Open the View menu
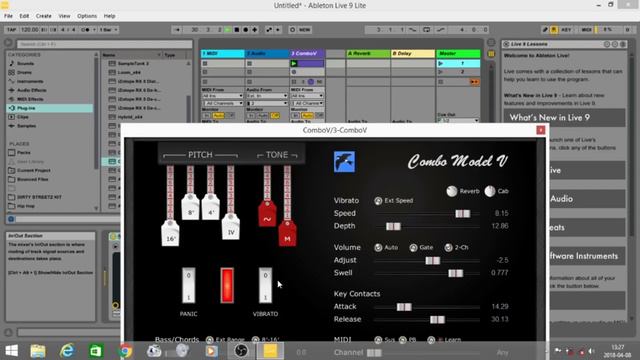Screen dimensions: 640x360 click(x=64, y=16)
